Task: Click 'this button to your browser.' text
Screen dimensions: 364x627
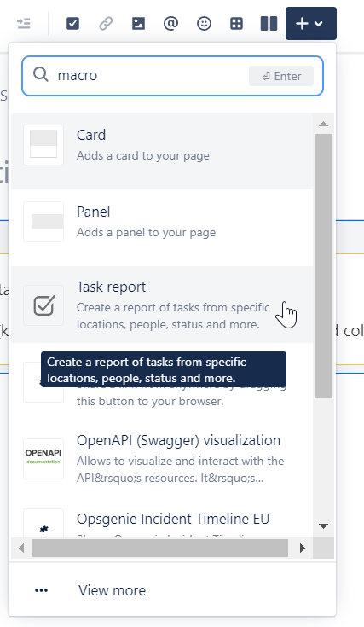Action: coord(150,401)
